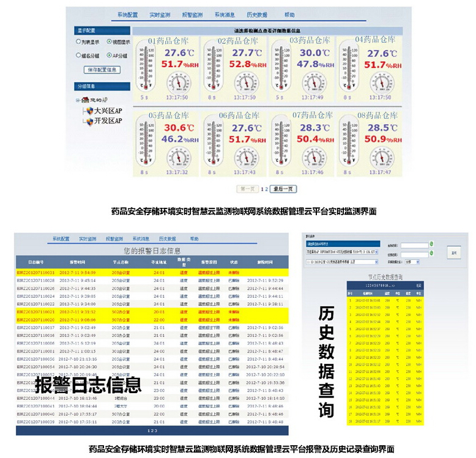The height and width of the screenshot is (458, 476).
Task: Click the 大兴区AP shield icon
Action: point(88,111)
